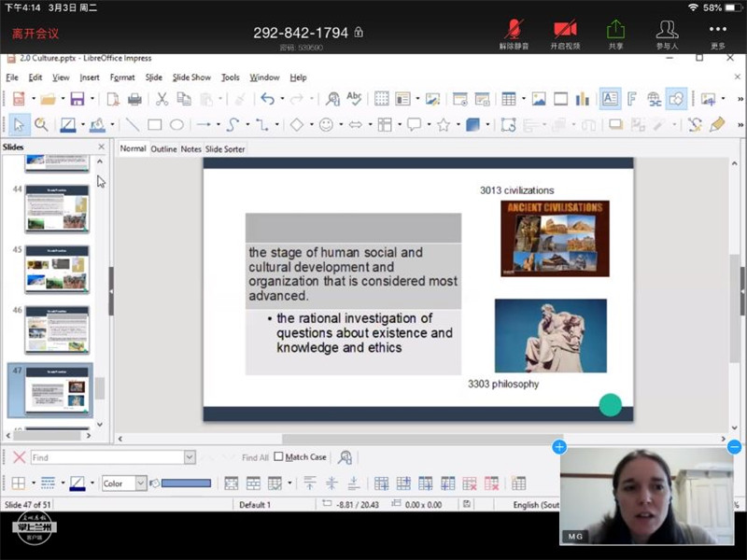This screenshot has height=560, width=747.
Task: Click the Find All button
Action: click(255, 457)
